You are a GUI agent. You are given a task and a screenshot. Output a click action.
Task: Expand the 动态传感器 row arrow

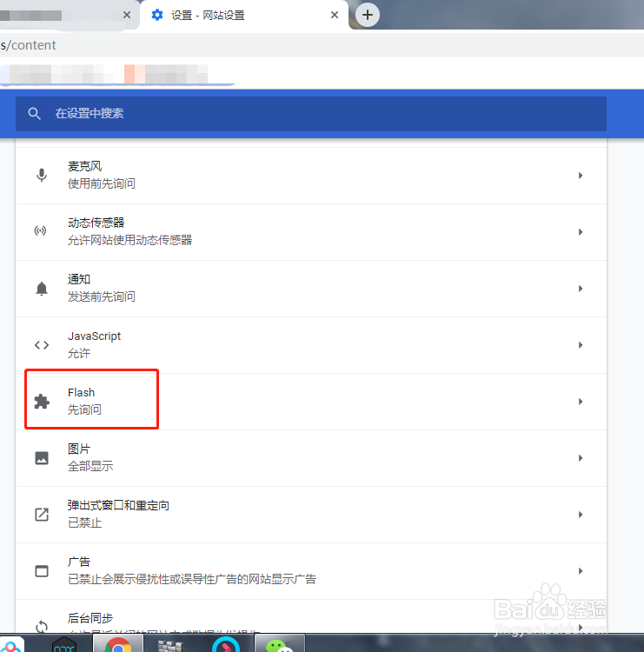click(581, 232)
